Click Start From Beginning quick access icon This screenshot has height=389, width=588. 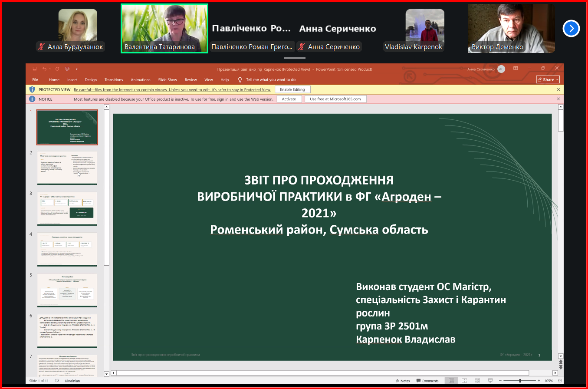[67, 69]
